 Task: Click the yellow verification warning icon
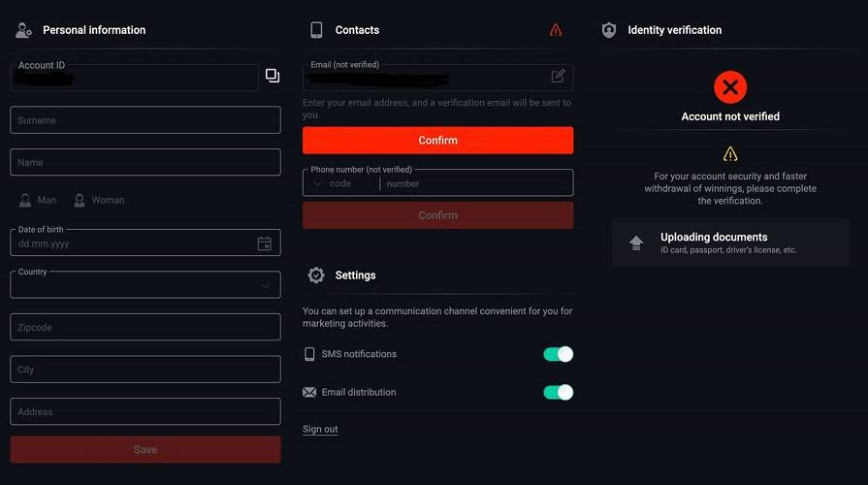(x=730, y=154)
